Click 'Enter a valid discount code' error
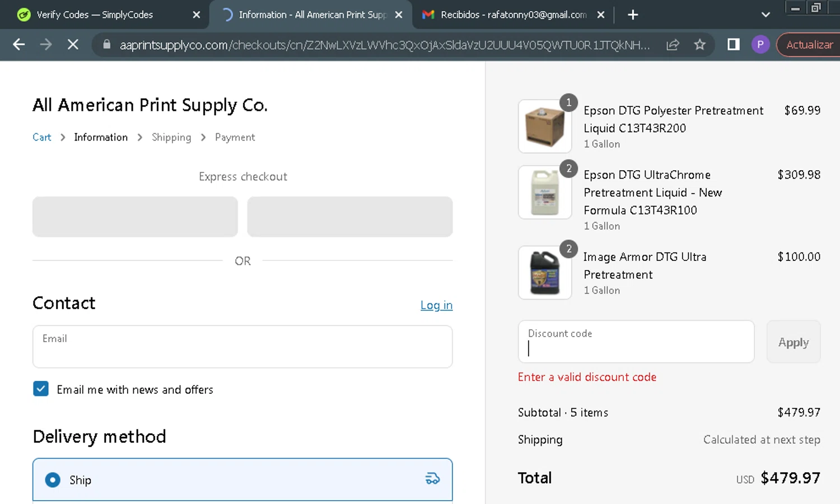 click(x=587, y=377)
